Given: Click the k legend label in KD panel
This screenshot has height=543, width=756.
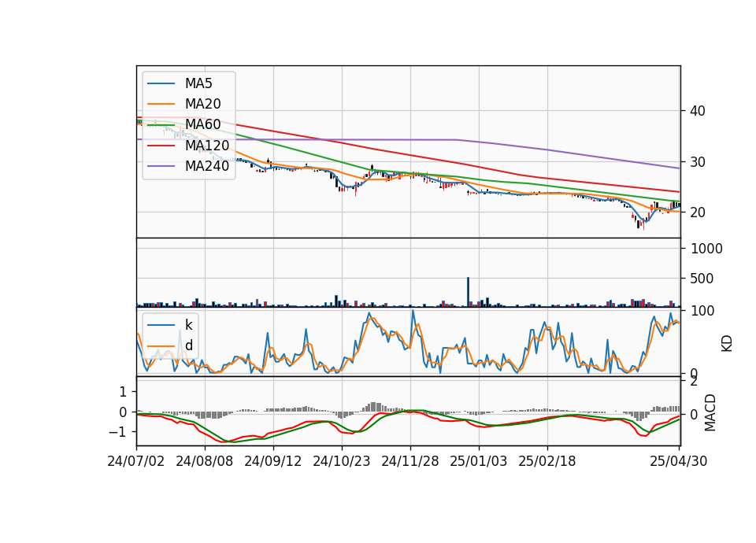Looking at the screenshot, I should click(188, 325).
